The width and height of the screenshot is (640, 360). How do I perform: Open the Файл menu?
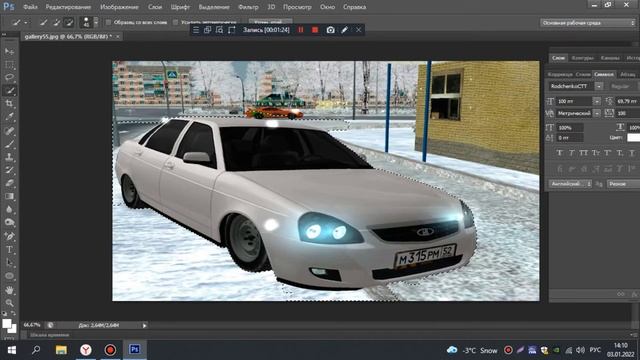[30, 7]
